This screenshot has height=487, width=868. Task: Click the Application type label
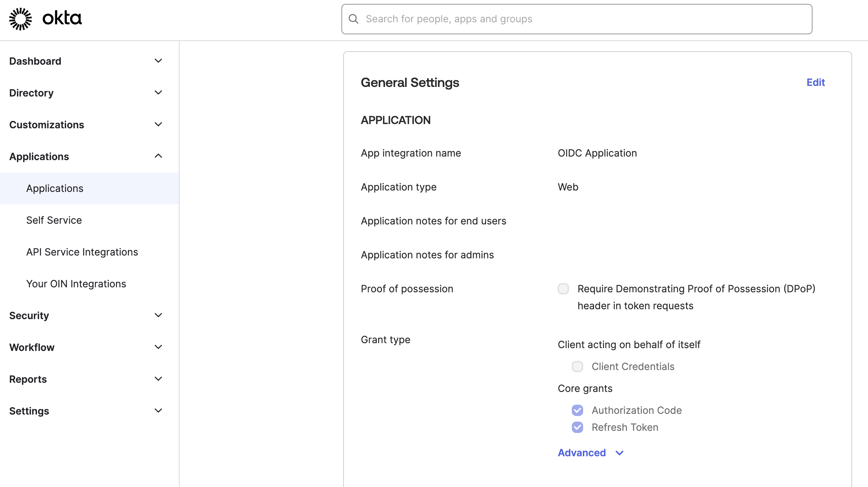pyautogui.click(x=399, y=187)
